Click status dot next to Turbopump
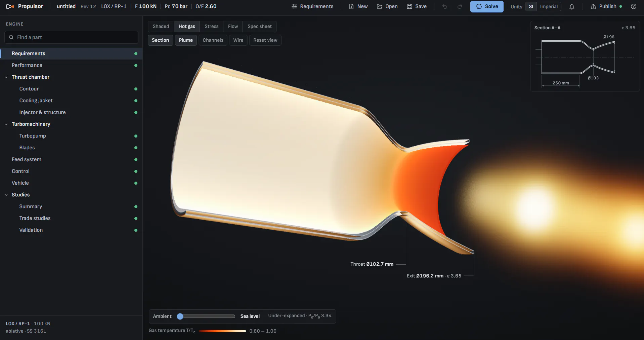Screen dimensions: 644x340 click(x=136, y=136)
